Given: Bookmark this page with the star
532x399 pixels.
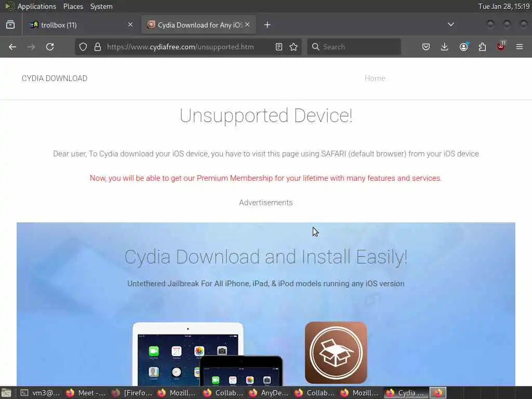Looking at the screenshot, I should (x=294, y=47).
